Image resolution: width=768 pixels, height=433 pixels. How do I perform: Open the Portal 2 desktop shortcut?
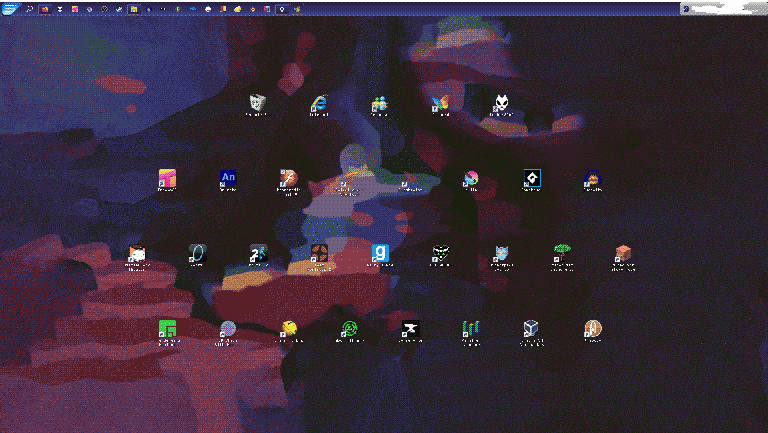coord(258,254)
